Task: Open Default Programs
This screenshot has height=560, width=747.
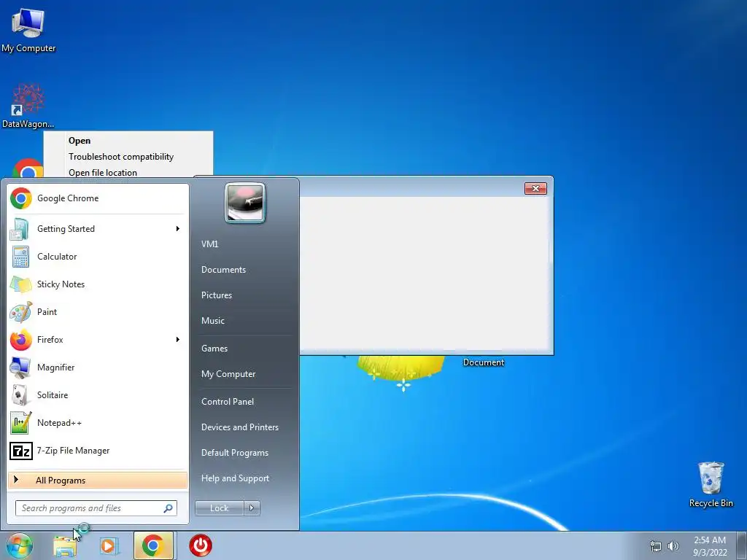Action: point(235,453)
